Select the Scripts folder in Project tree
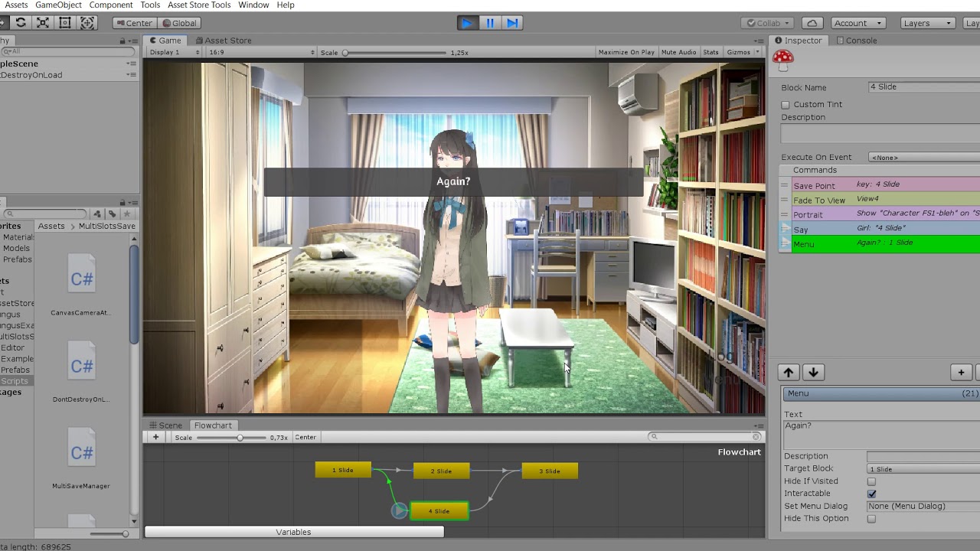 (14, 381)
